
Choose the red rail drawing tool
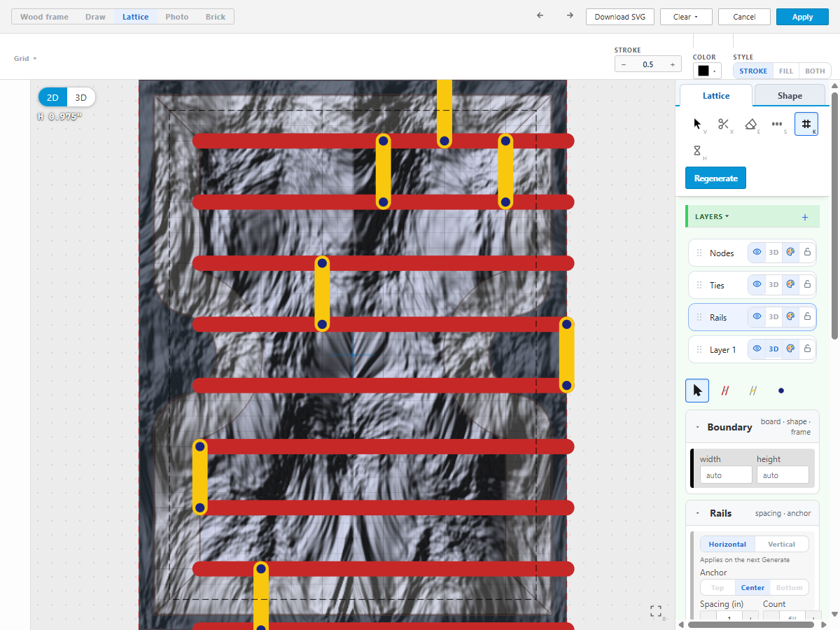coord(725,391)
